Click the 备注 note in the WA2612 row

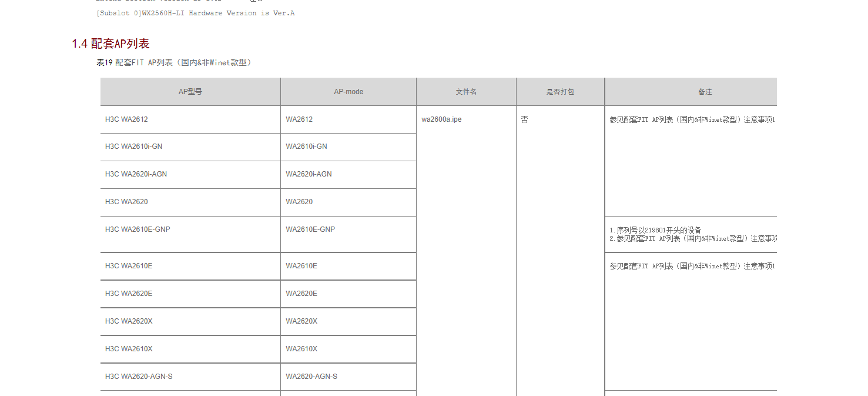pos(692,119)
